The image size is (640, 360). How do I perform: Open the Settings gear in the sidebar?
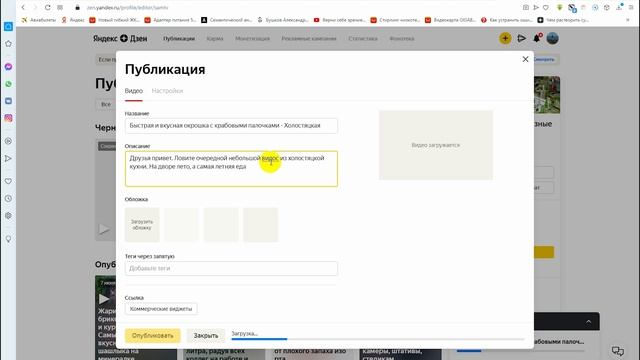pyautogui.click(x=8, y=216)
